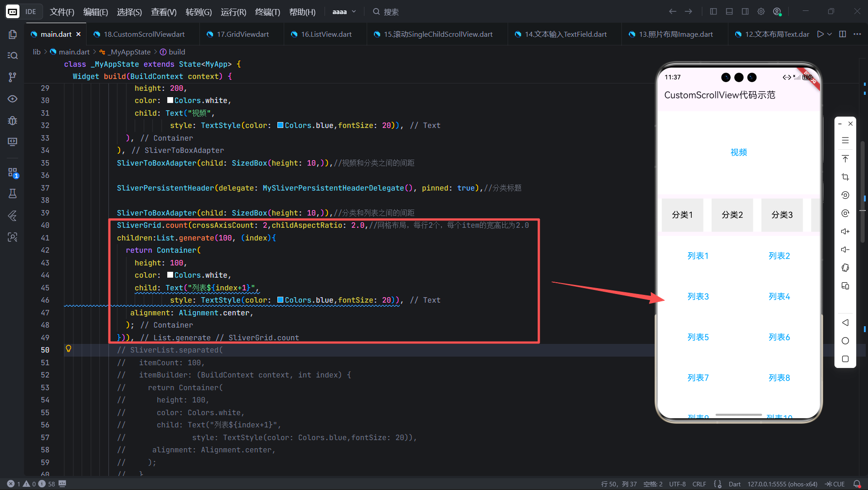Open the Extensions icon with badge
The height and width of the screenshot is (490, 868).
[x=13, y=172]
